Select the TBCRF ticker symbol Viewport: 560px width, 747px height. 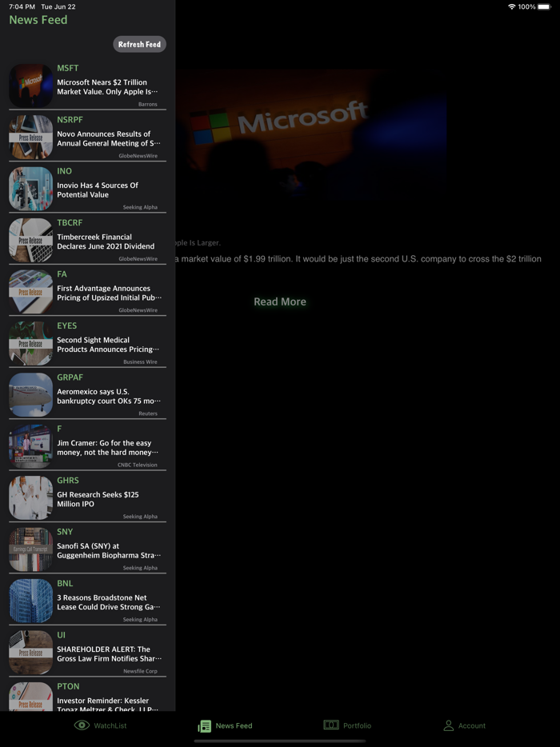[x=70, y=222]
